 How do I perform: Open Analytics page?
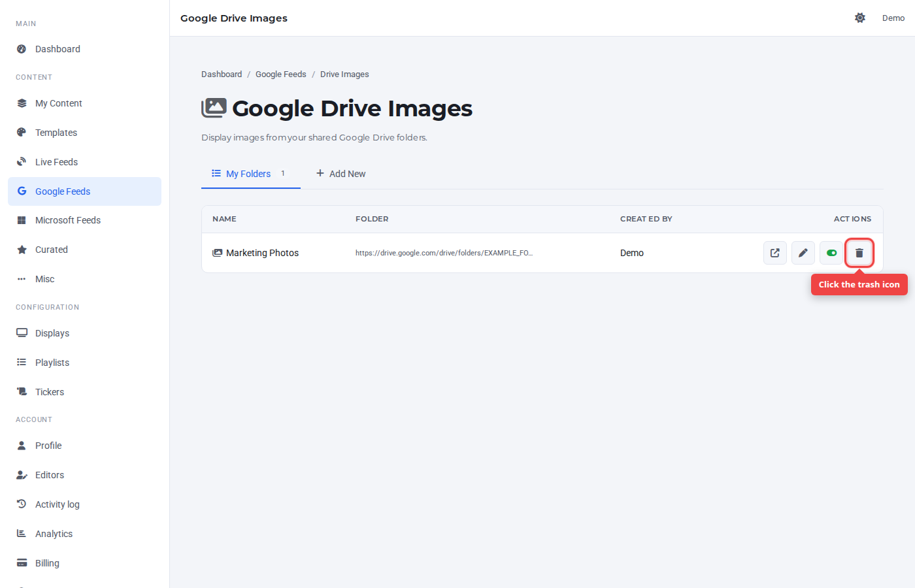coord(84,534)
